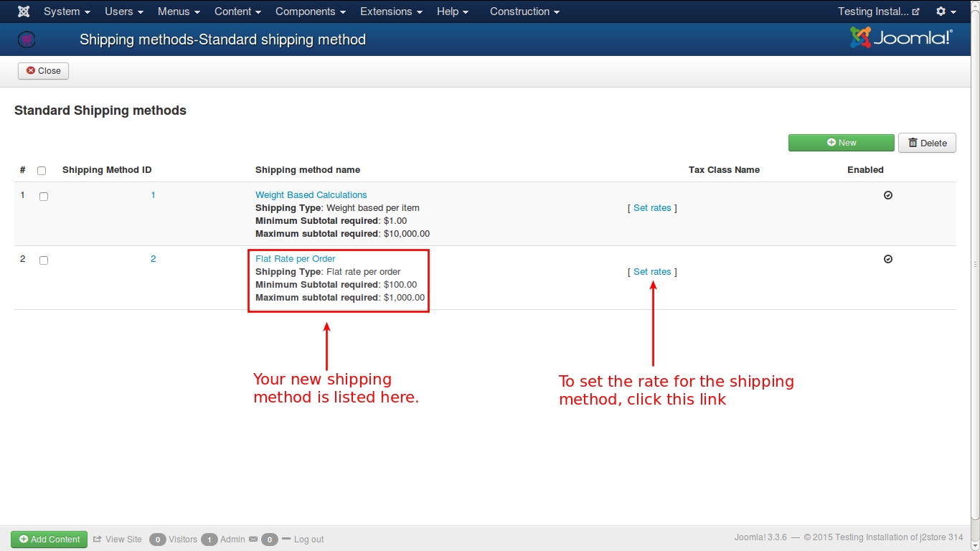Click the Shipping Method ID column header
The height and width of the screenshot is (551, 980).
click(x=107, y=170)
